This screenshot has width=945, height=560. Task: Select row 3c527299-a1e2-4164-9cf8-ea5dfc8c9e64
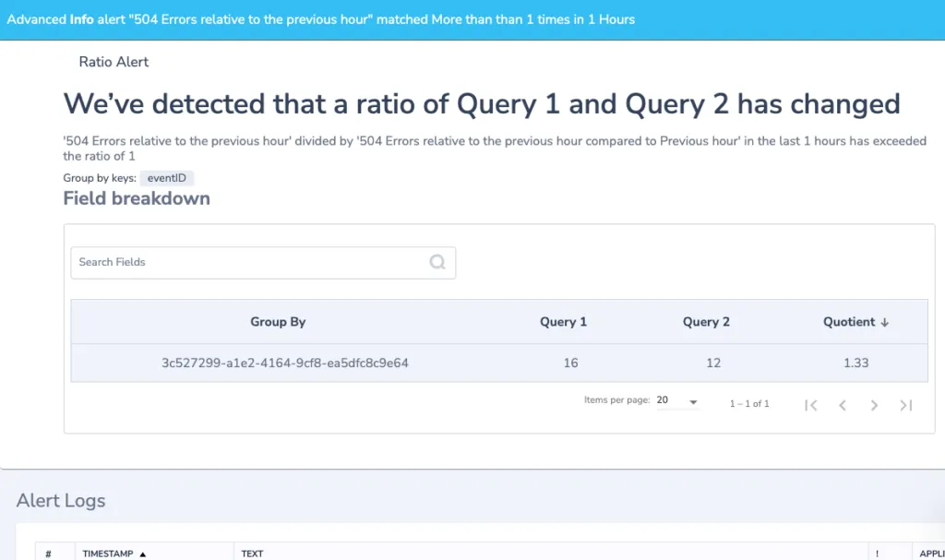(499, 363)
